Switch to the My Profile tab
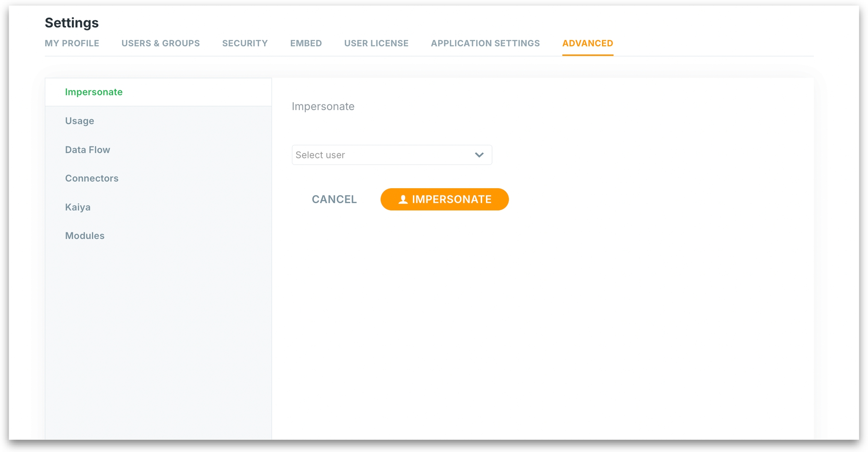Screen dimensions: 868x452 coord(72,43)
